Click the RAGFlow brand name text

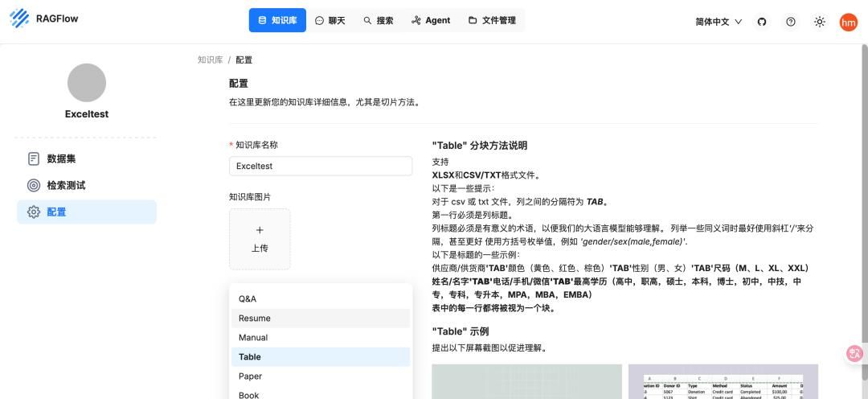(x=57, y=19)
